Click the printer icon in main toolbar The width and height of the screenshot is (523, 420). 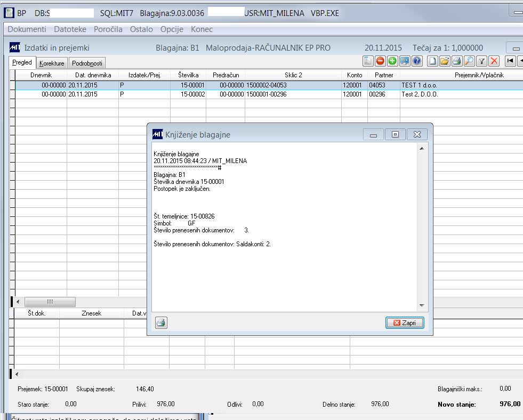pos(457,61)
